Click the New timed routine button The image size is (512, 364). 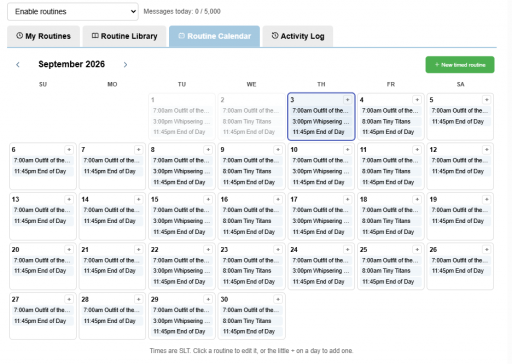(460, 65)
